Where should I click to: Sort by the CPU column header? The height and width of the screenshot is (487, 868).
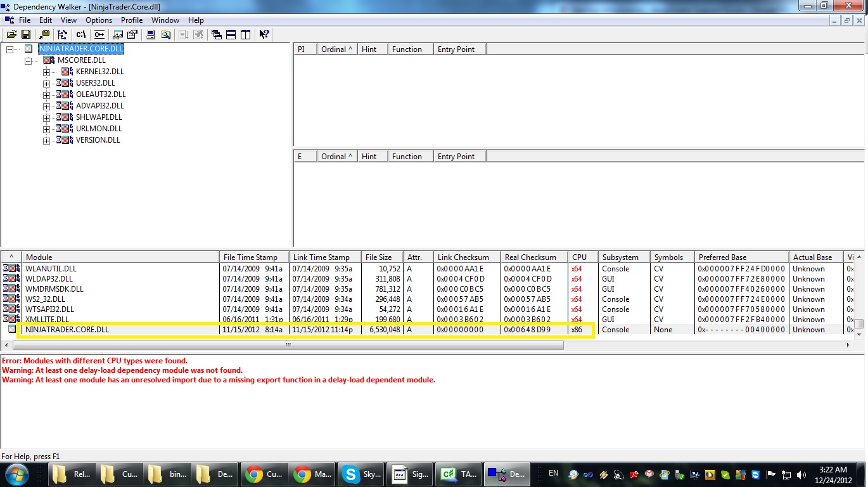583,257
